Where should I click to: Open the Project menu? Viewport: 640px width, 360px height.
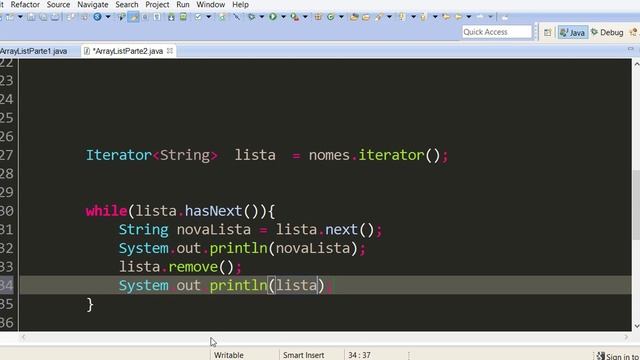point(157,4)
